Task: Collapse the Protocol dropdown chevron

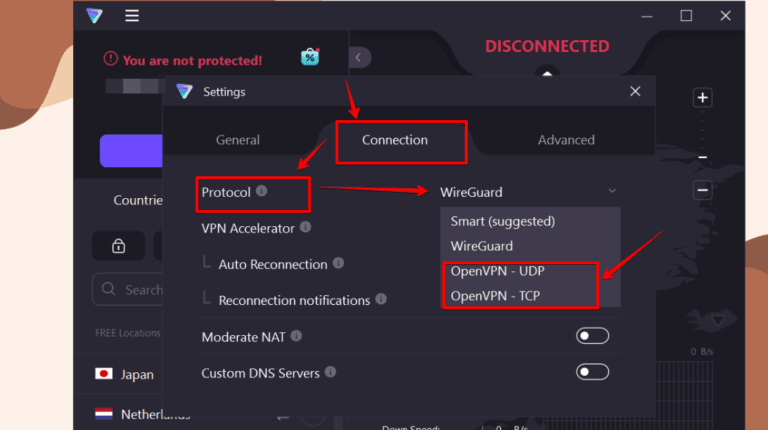Action: pos(612,191)
